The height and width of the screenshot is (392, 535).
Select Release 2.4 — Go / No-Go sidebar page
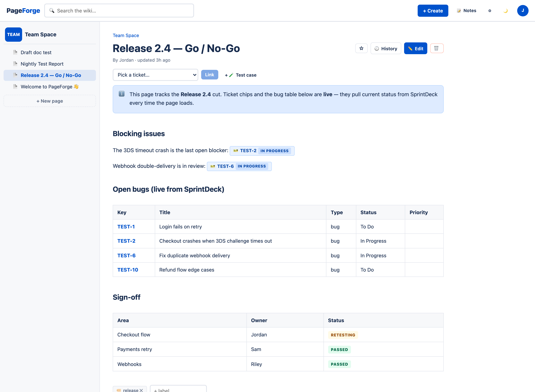tap(50, 75)
